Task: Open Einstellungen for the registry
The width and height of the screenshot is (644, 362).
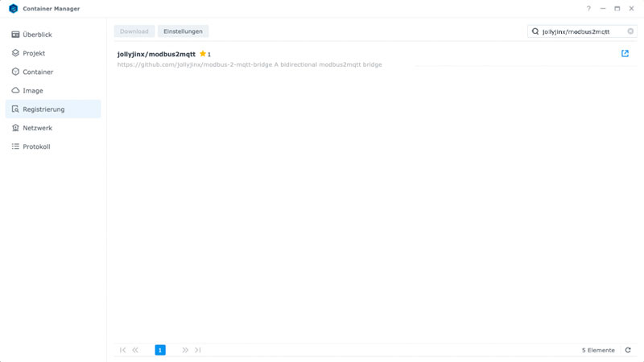Action: pyautogui.click(x=183, y=31)
